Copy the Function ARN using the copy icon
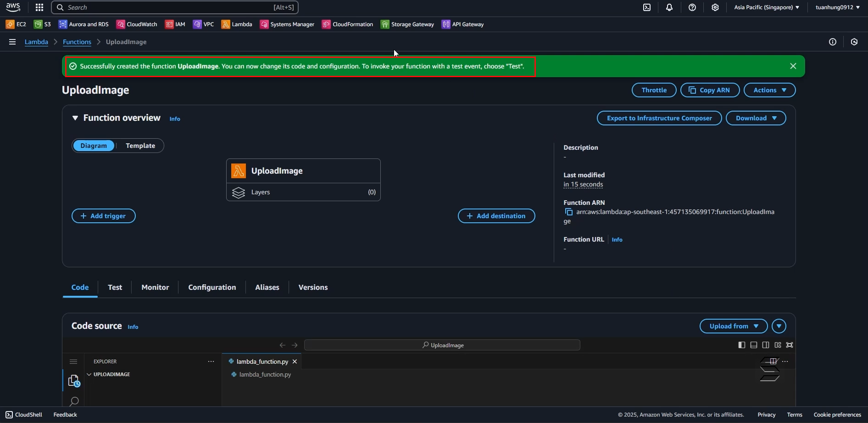This screenshot has height=423, width=868. [x=568, y=212]
